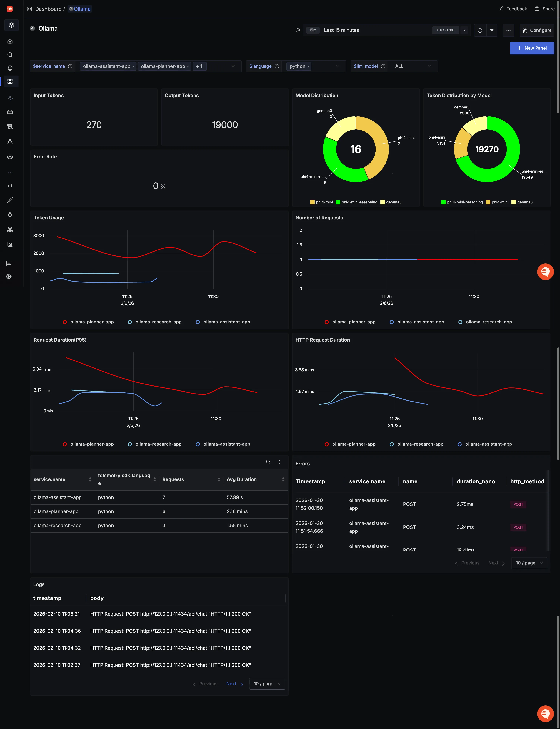Viewport: 560px width, 729px height.
Task: Sort table by Requests column header
Action: [x=173, y=479]
